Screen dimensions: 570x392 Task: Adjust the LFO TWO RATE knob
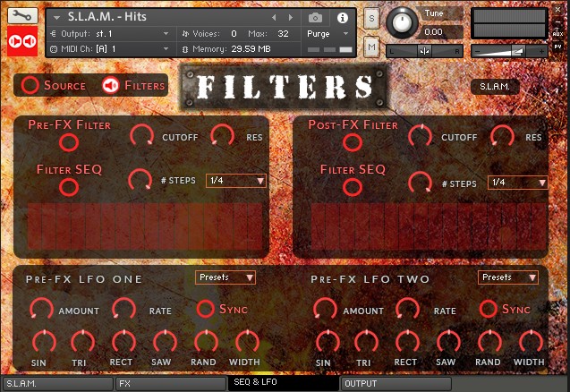tap(407, 309)
